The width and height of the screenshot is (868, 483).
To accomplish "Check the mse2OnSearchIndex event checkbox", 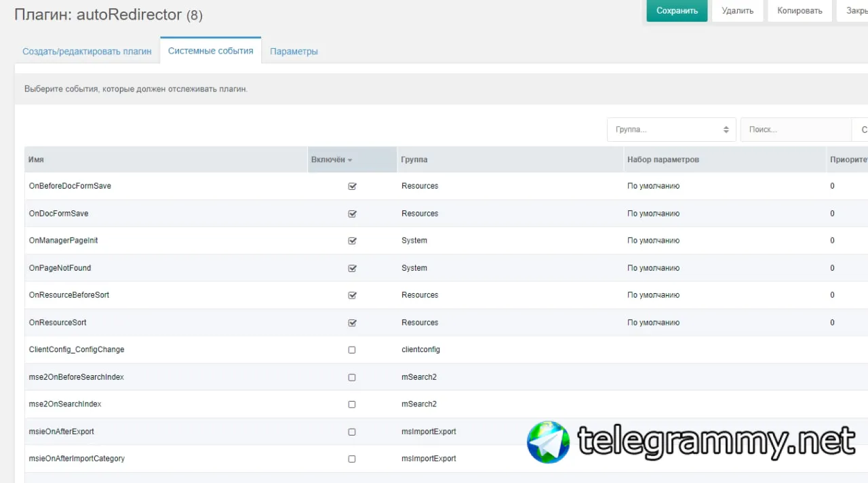I will point(351,404).
